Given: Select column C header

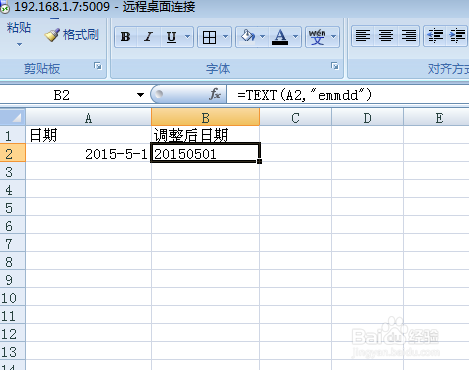Looking at the screenshot, I should click(295, 118).
